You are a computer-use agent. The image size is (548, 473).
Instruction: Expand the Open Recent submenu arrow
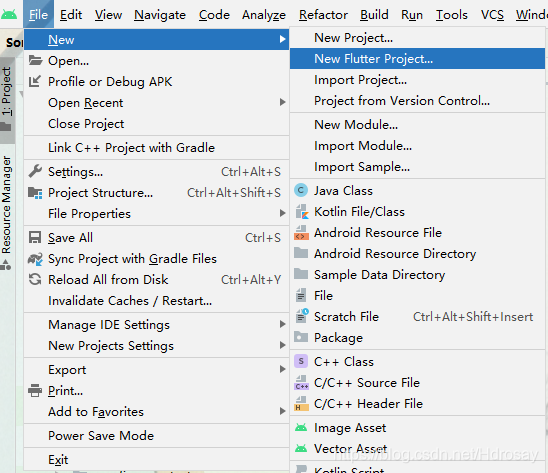[x=282, y=102]
